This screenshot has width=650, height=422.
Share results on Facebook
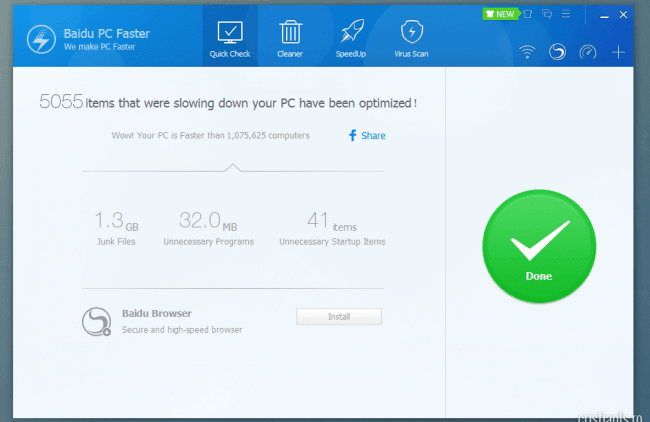pos(367,136)
